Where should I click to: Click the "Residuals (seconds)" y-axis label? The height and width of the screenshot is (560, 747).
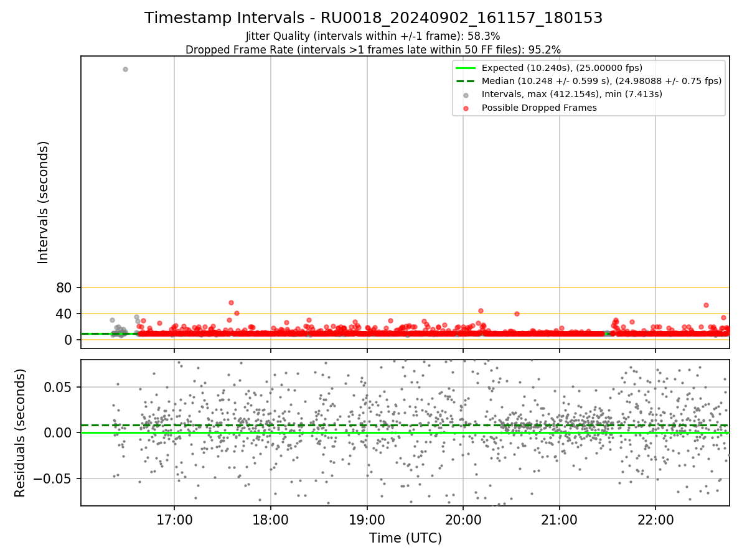click(21, 432)
